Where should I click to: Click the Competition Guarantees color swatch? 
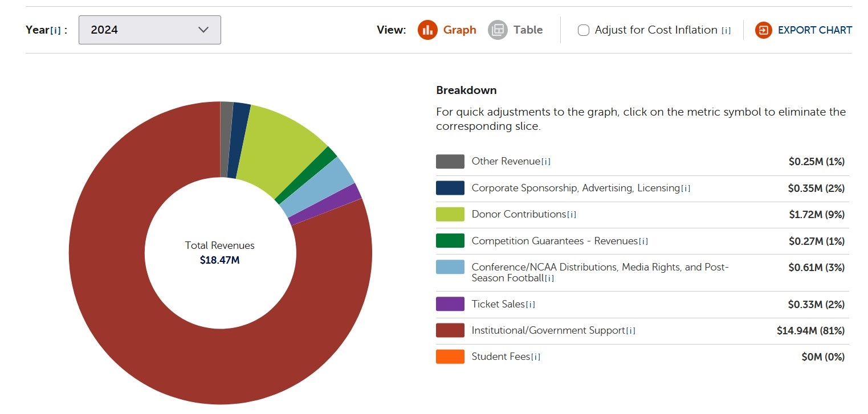(450, 240)
